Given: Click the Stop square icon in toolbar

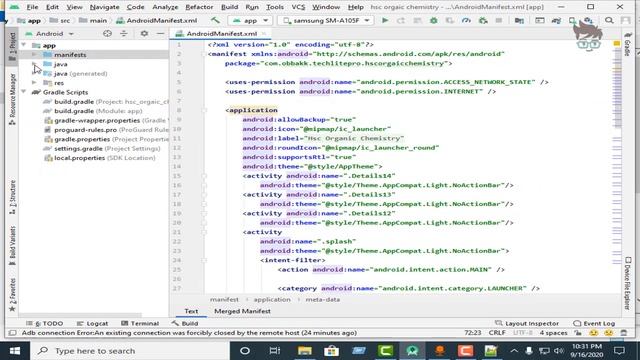Looking at the screenshot, I should pyautogui.click(x=499, y=20).
